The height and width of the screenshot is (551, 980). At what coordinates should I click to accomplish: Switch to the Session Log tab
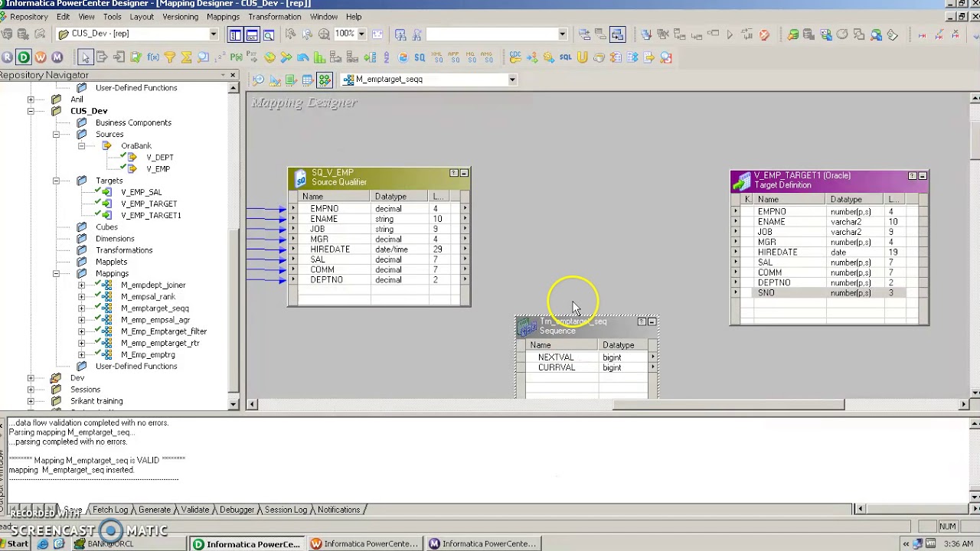(x=286, y=510)
